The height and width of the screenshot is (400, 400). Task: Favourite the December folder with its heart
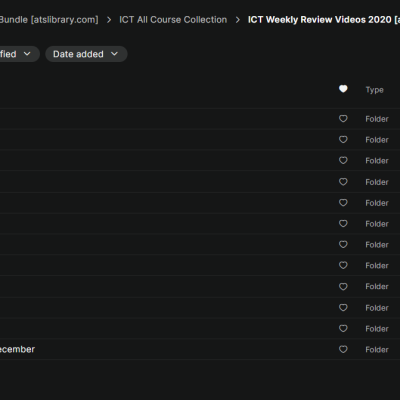[x=343, y=349]
